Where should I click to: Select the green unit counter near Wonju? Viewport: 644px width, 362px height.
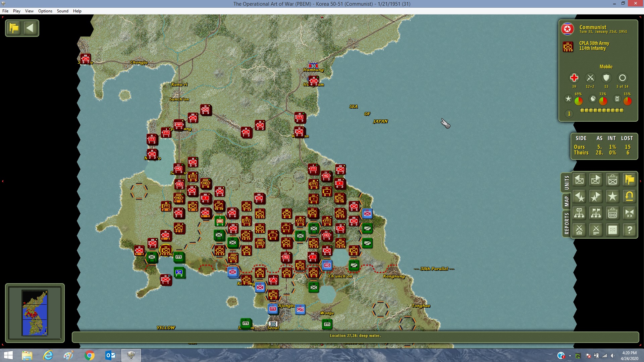(327, 324)
